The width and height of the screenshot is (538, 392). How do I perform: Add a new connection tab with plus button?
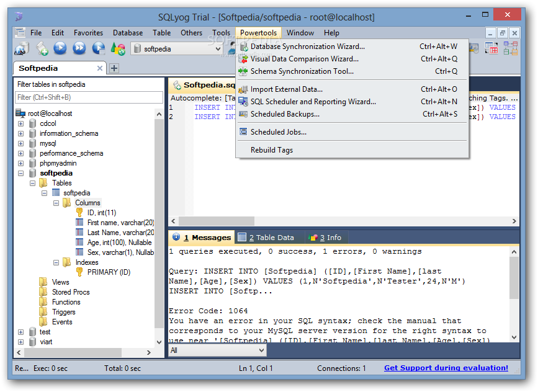[114, 68]
